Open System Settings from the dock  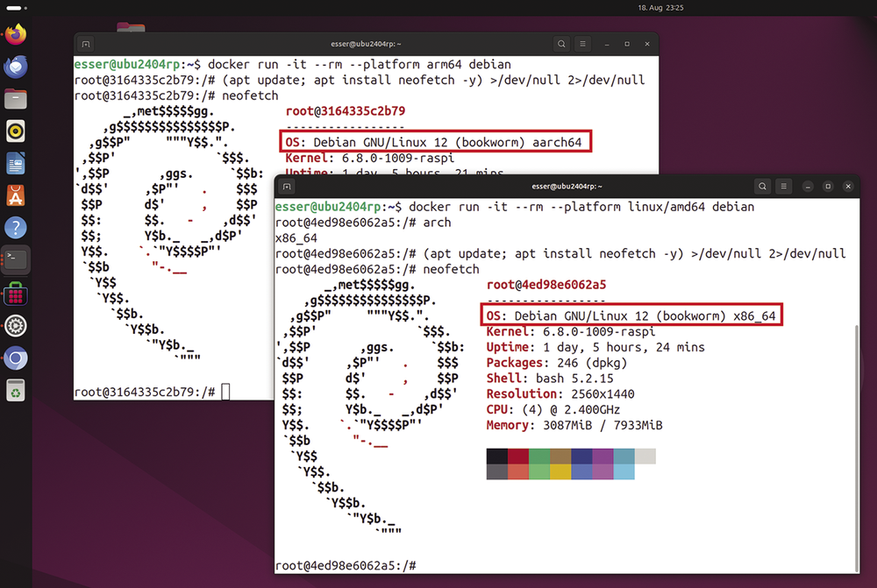click(16, 325)
